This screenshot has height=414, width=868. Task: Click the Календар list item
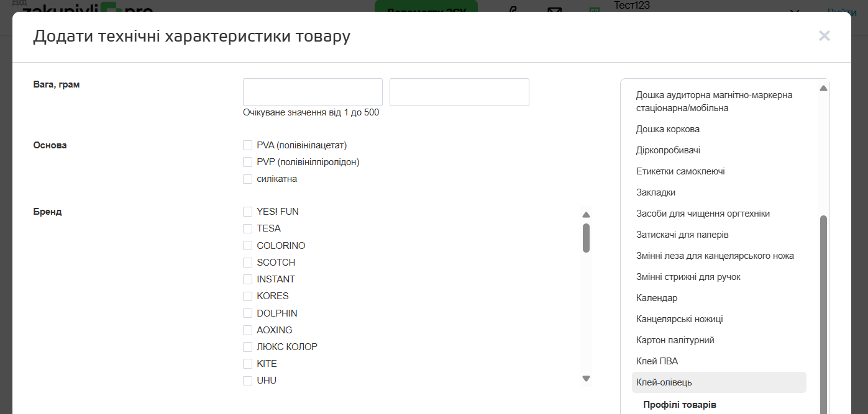[x=656, y=298]
